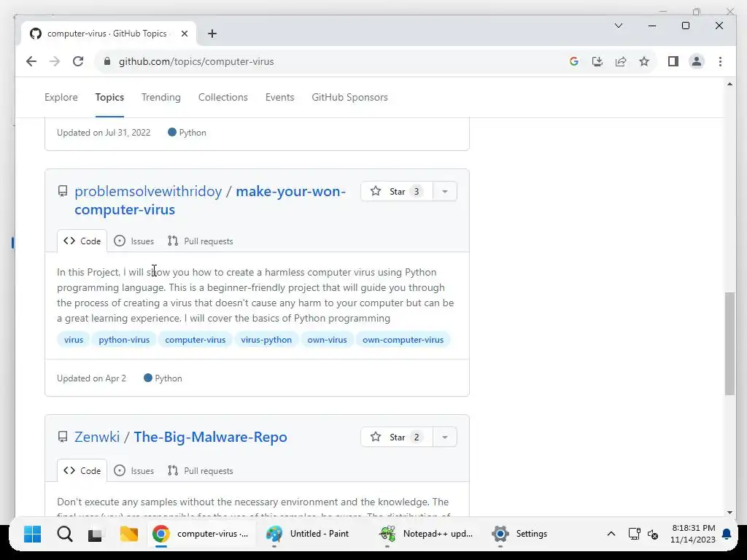Go back to the previous page
The height and width of the screenshot is (560, 747).
click(x=31, y=61)
